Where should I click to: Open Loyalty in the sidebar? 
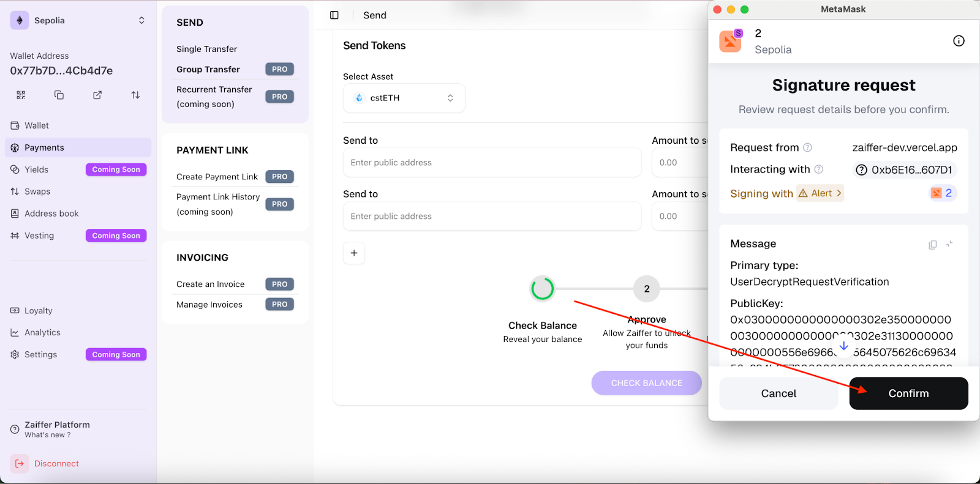tap(78, 311)
